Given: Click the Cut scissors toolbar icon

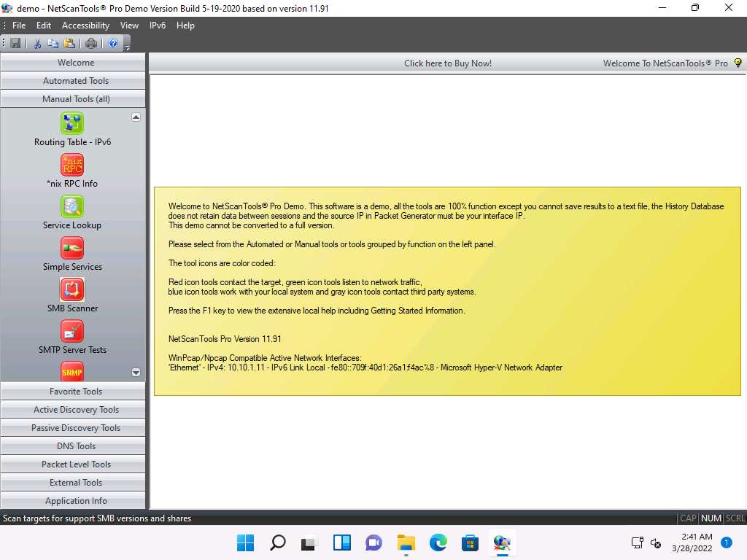Looking at the screenshot, I should (37, 44).
